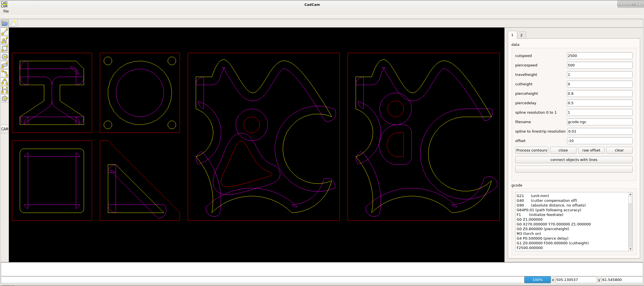Click the clear button
Viewport: 644px width, 286px height.
[619, 150]
